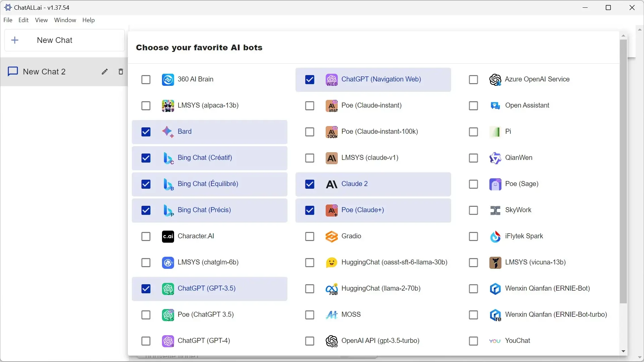Click the HuggingChat oasst smiley icon
Viewport: 644px width, 362px height.
tap(331, 263)
